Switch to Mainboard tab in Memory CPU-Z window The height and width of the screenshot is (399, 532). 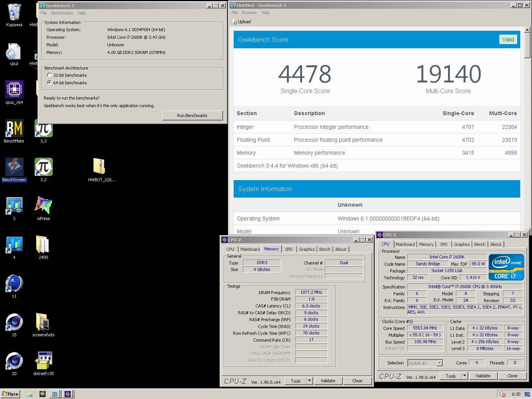click(x=250, y=249)
